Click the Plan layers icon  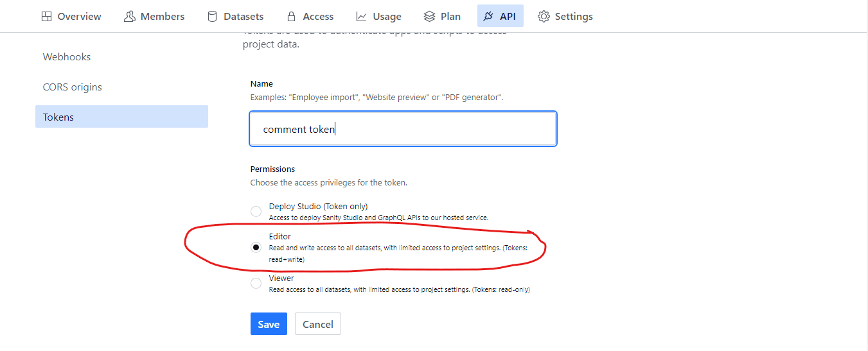click(x=430, y=17)
